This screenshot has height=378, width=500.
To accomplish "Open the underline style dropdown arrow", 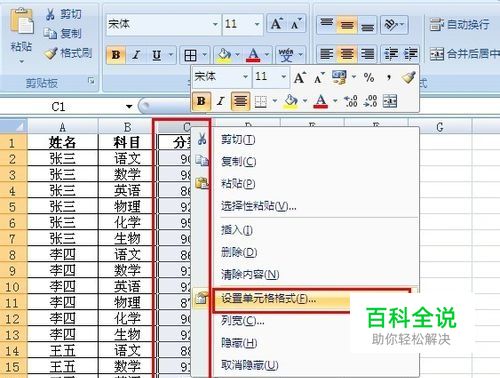I will (x=171, y=54).
